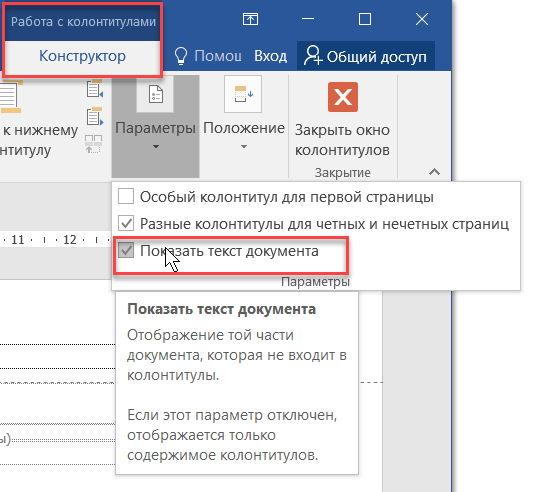Viewport: 554px width, 492px height.
Task: Click the Next section icon
Action: click(x=95, y=117)
